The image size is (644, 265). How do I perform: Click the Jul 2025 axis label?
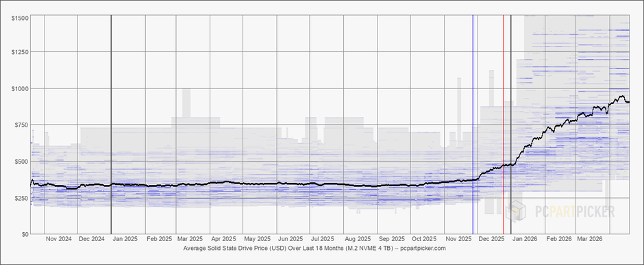point(323,239)
